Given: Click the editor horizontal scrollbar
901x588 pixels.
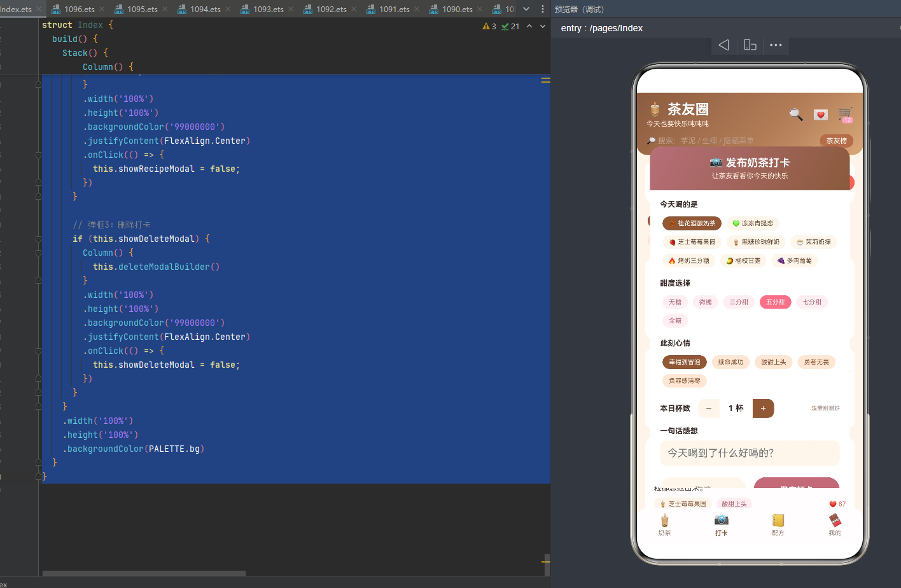Looking at the screenshot, I should point(144,573).
